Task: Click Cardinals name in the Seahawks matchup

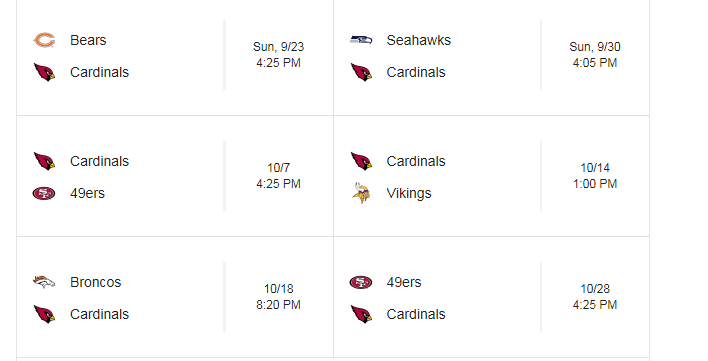Action: coord(416,72)
